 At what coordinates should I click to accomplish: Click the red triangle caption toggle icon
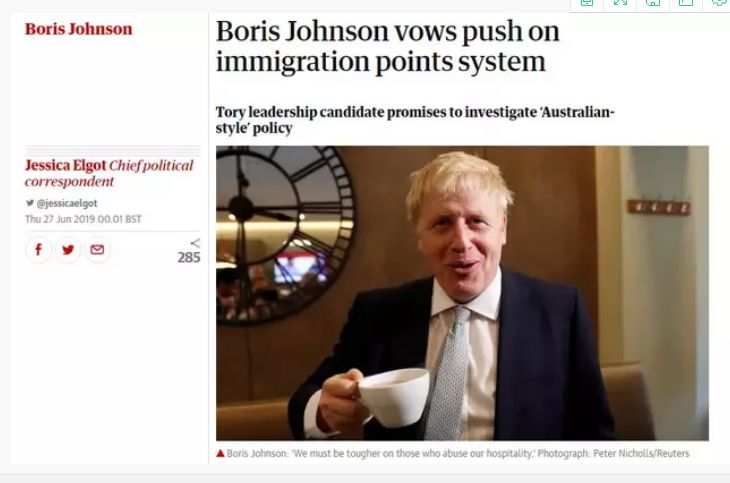click(x=220, y=453)
